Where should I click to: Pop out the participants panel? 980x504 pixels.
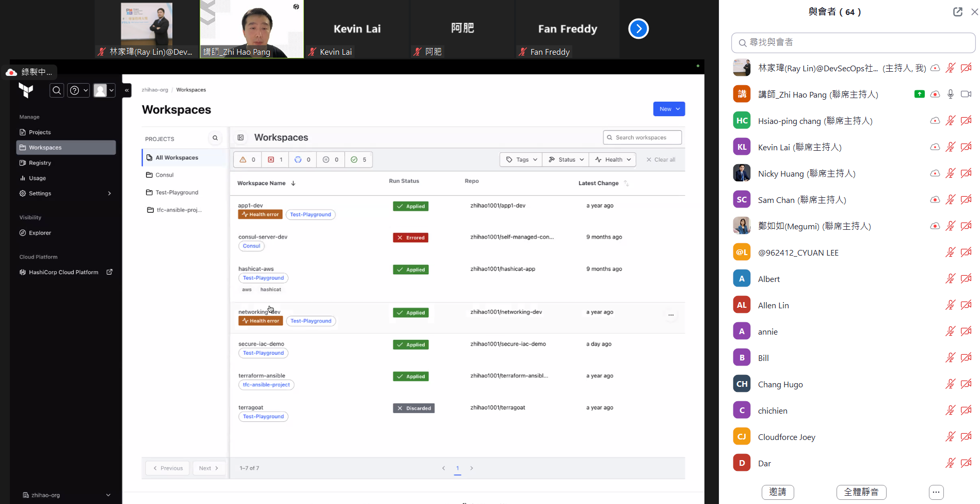[957, 12]
